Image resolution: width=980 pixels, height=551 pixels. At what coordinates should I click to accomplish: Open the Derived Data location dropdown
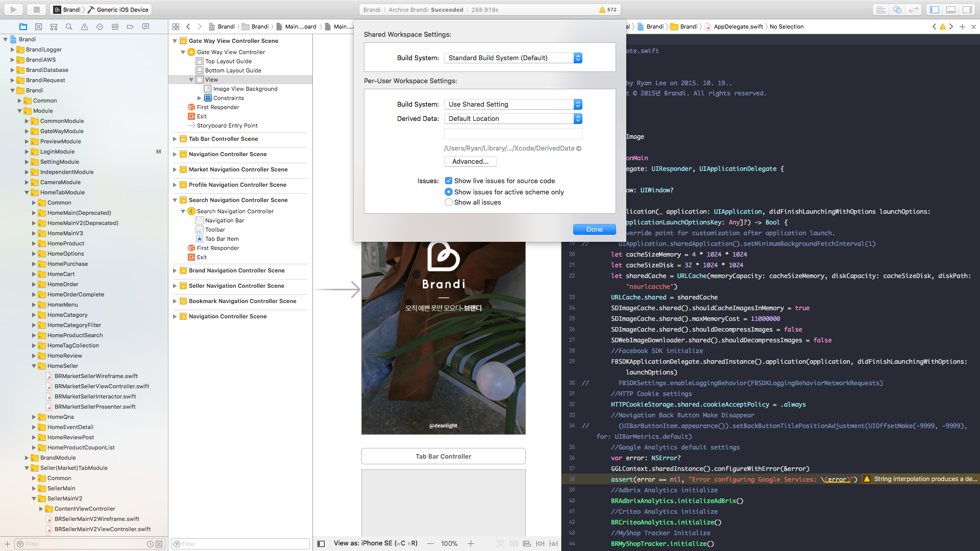(513, 118)
